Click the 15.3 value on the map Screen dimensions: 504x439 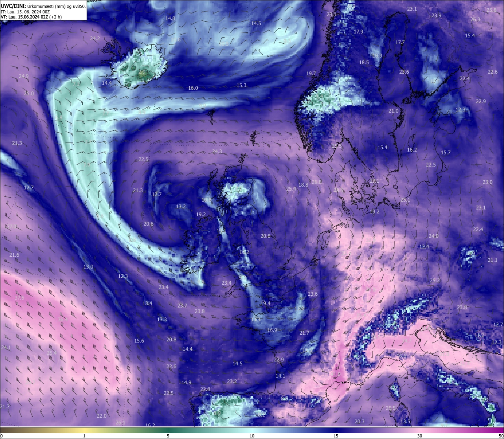click(x=241, y=85)
